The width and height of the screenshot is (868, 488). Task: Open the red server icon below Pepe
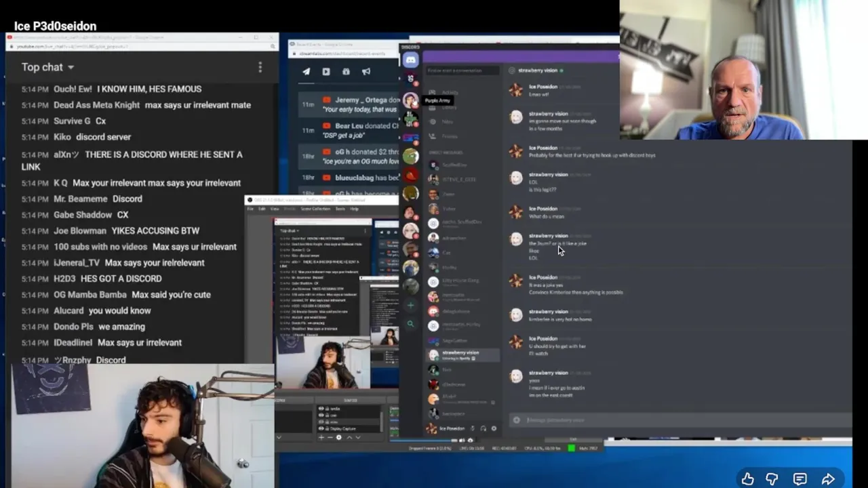(x=410, y=176)
